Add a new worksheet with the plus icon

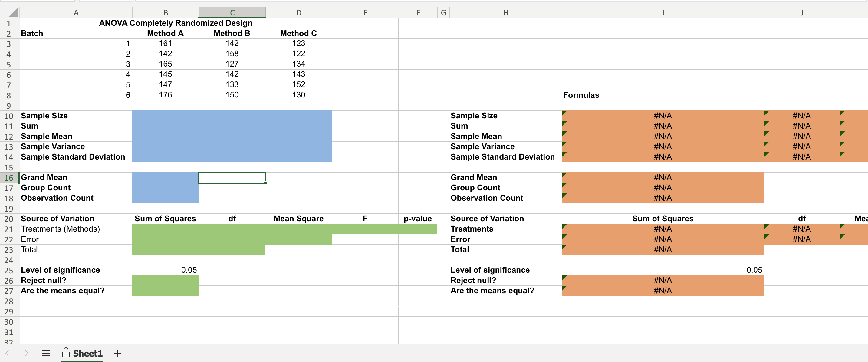coord(118,353)
